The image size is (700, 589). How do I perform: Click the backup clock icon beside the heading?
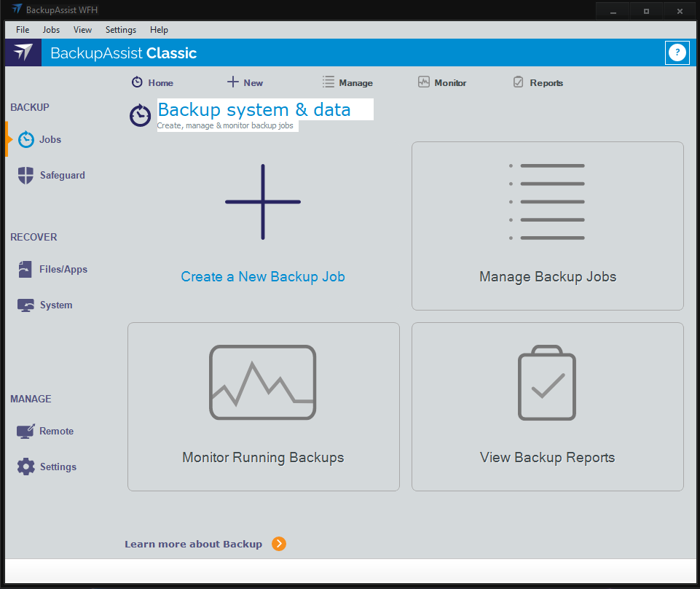[140, 115]
